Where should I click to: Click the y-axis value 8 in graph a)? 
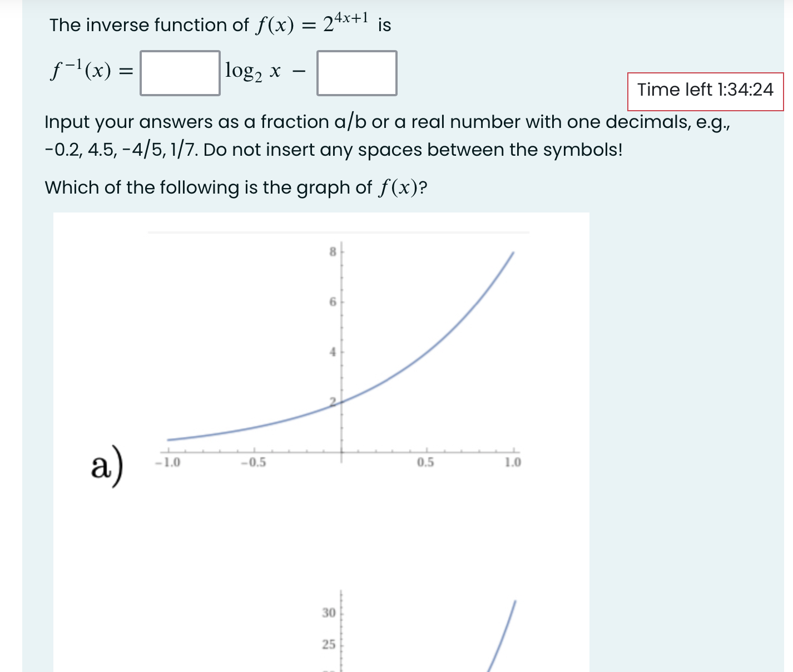point(332,252)
